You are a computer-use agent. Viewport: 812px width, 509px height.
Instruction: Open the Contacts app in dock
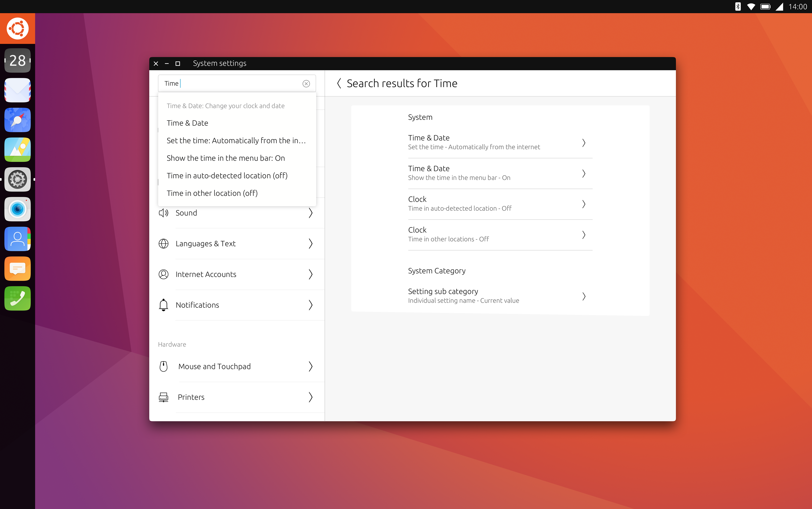(x=18, y=239)
